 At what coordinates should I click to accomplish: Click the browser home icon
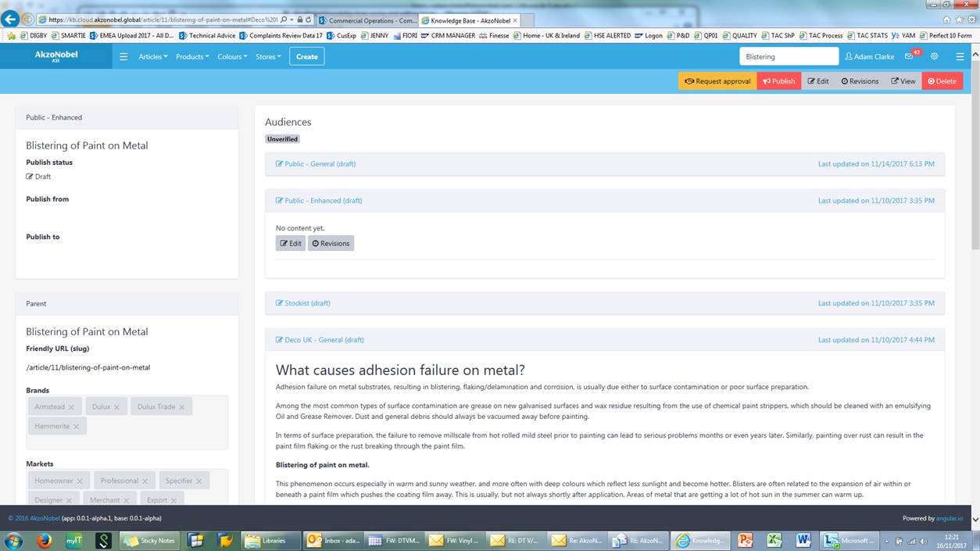point(947,20)
